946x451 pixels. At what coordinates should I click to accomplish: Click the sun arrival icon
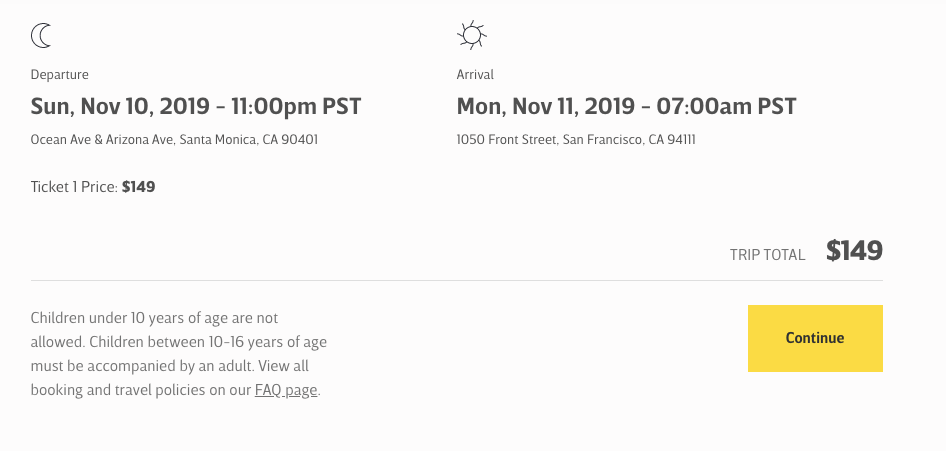pyautogui.click(x=472, y=35)
